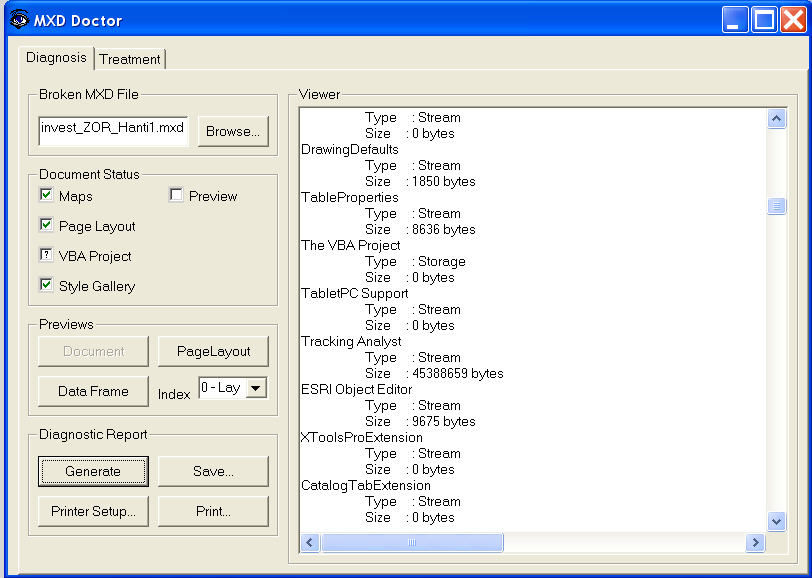
Task: Minimize the MXD Doctor window
Action: [x=735, y=20]
